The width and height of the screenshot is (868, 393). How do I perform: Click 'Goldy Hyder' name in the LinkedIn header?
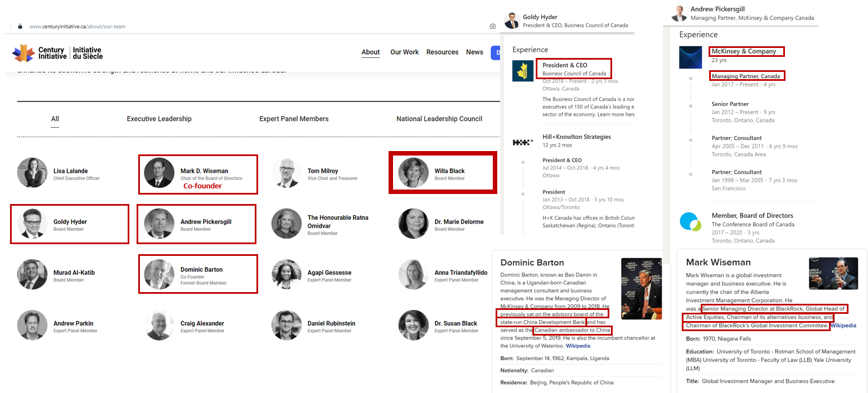[540, 17]
